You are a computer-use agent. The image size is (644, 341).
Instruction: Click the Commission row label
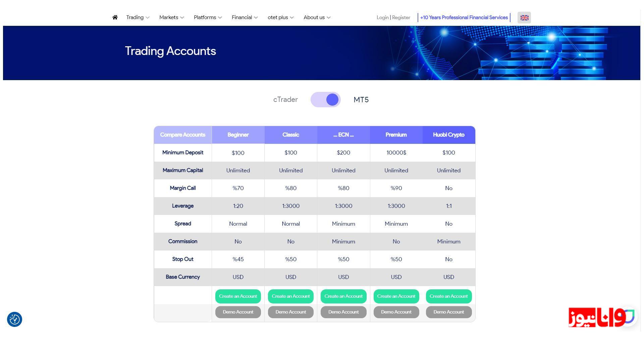(x=183, y=241)
